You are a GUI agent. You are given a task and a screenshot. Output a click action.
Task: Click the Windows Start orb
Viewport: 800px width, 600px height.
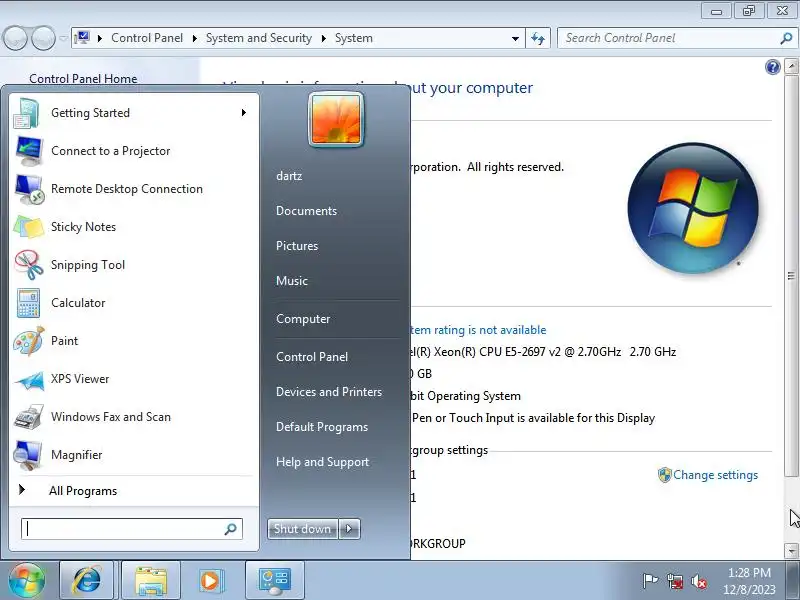(27, 580)
